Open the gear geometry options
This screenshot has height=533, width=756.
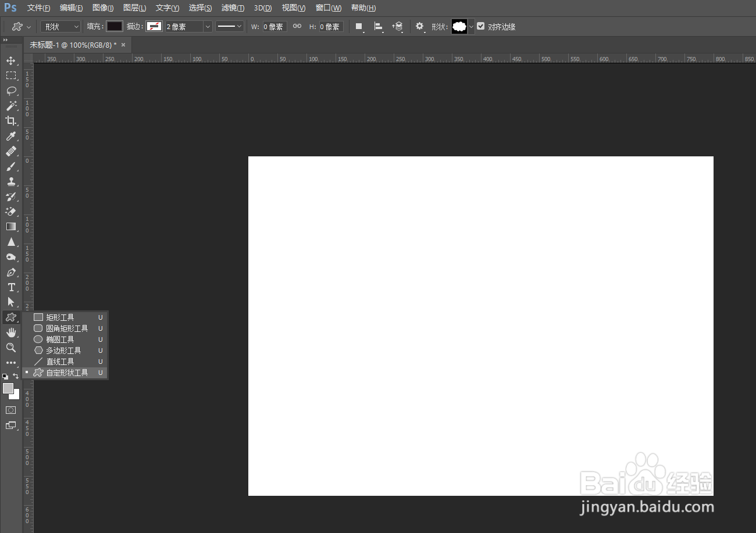pyautogui.click(x=420, y=27)
